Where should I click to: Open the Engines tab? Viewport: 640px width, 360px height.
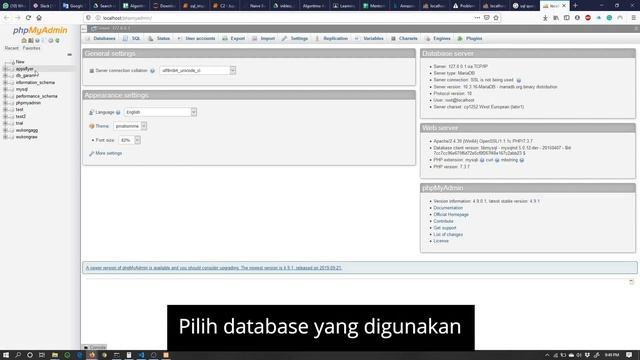tap(438, 38)
